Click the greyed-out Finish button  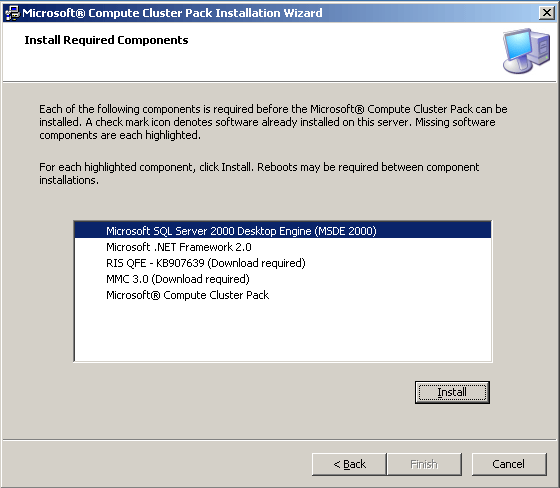(424, 464)
